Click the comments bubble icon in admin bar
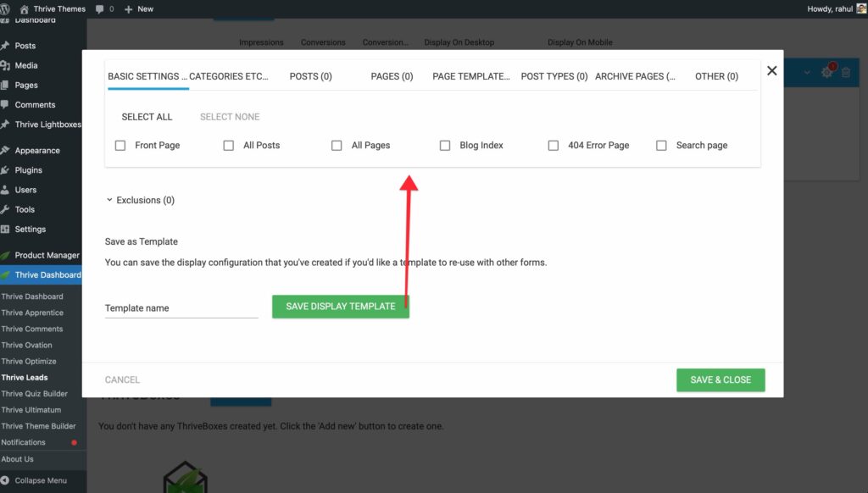868x493 pixels. tap(100, 8)
